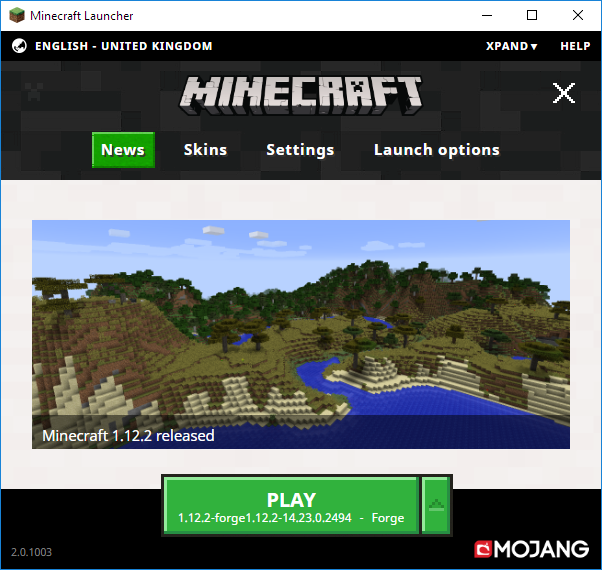Click the "Minecraft 1.12.2 released" headline
The width and height of the screenshot is (602, 570).
point(128,436)
